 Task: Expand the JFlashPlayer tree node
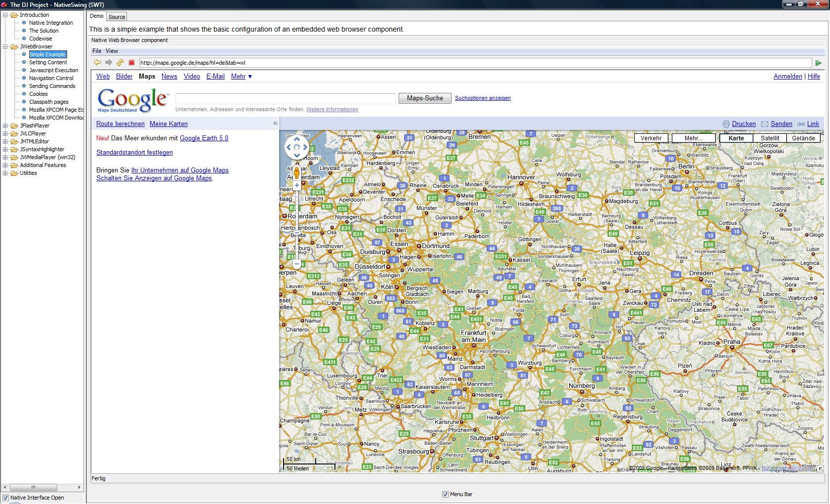(5, 126)
